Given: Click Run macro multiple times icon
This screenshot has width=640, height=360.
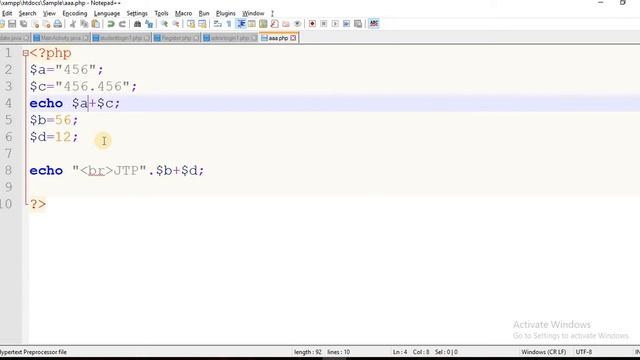Looking at the screenshot, I should click(x=347, y=24).
